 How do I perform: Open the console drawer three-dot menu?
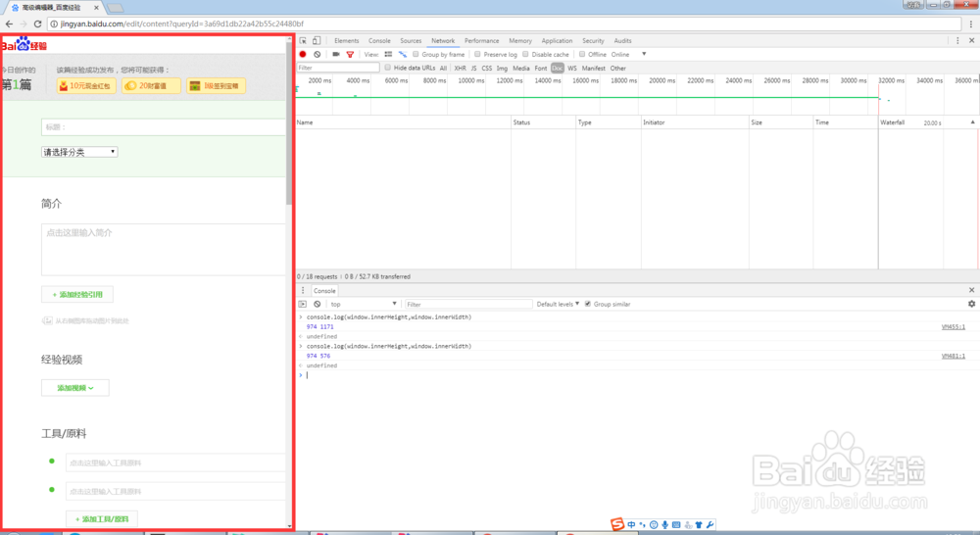(303, 291)
